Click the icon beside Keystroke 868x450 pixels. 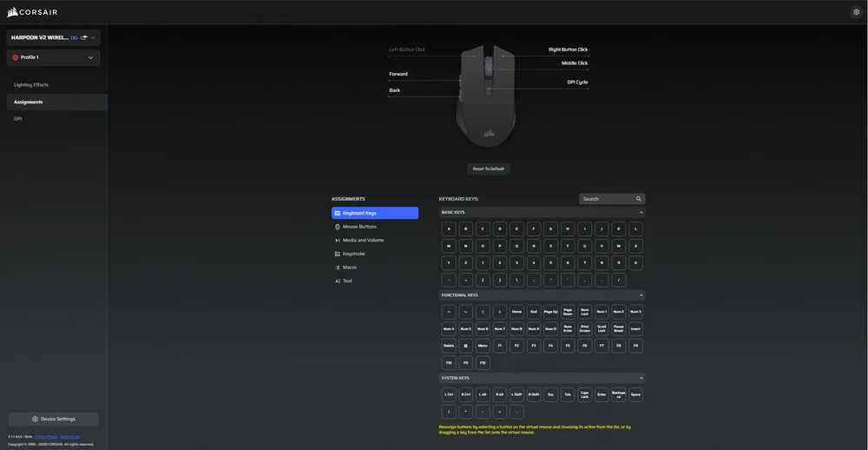337,254
